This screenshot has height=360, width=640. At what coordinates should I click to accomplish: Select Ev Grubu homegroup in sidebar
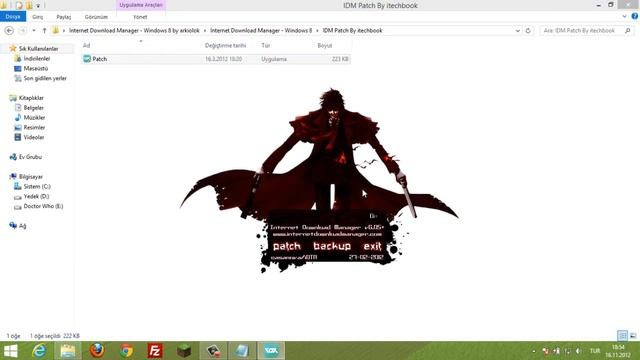pyautogui.click(x=30, y=157)
